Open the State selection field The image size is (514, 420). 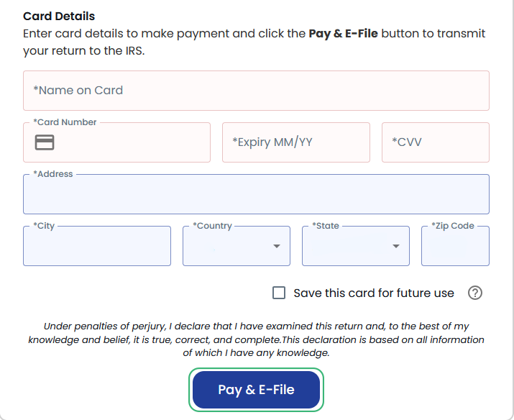pyautogui.click(x=348, y=247)
